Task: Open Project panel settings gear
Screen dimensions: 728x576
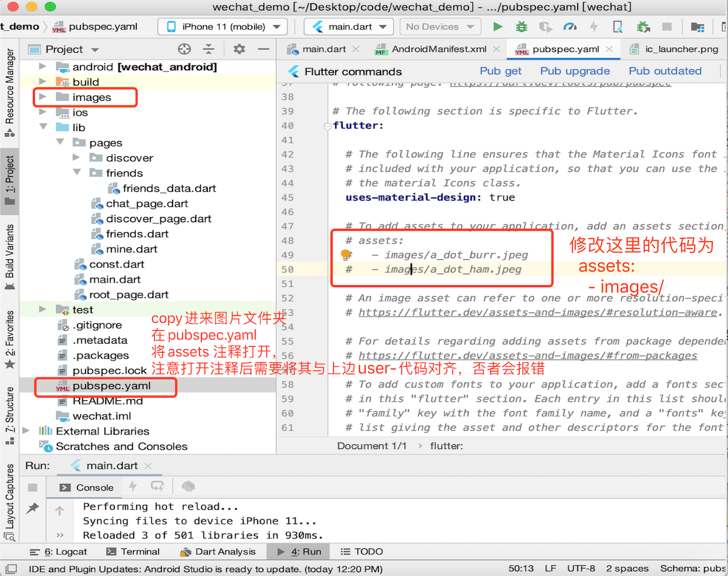Action: click(239, 49)
